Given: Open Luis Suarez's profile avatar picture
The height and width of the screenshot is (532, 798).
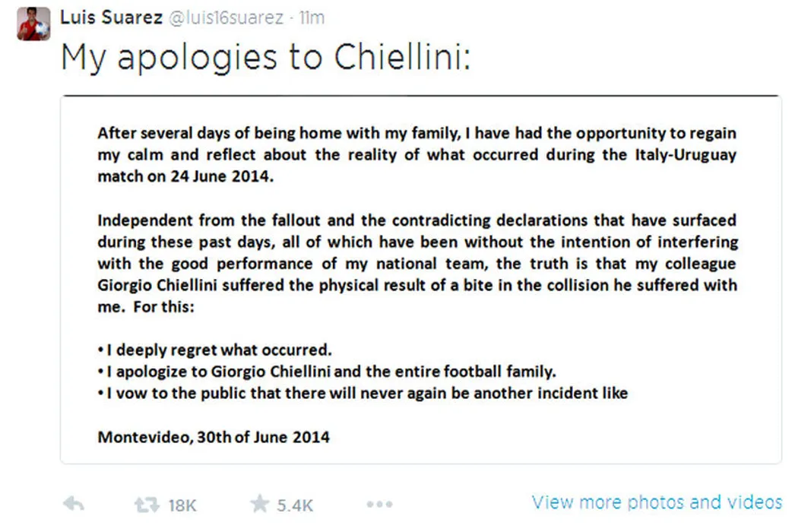Looking at the screenshot, I should (x=33, y=24).
